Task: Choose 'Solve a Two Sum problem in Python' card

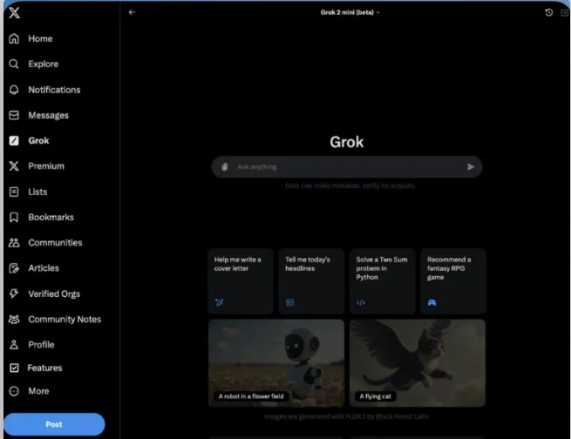Action: pyautogui.click(x=382, y=281)
